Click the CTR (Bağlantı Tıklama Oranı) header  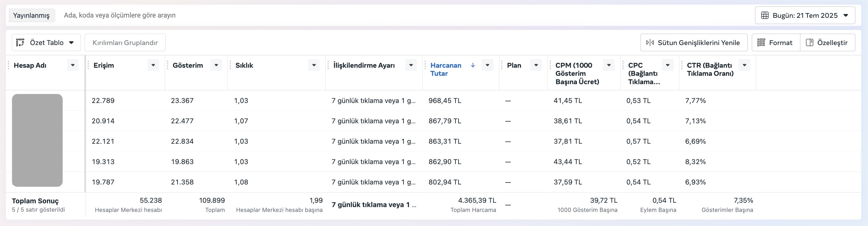click(x=710, y=69)
